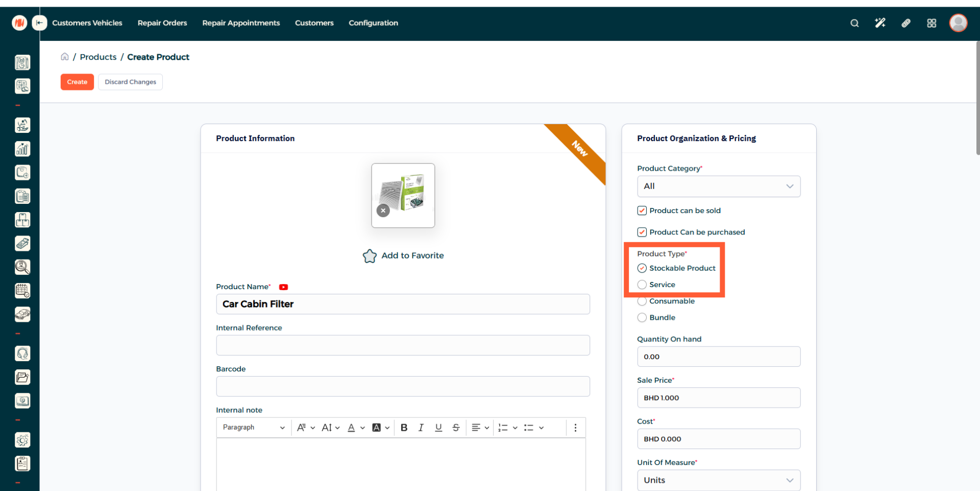
Task: Click the red YouTube video icon
Action: [x=283, y=287]
